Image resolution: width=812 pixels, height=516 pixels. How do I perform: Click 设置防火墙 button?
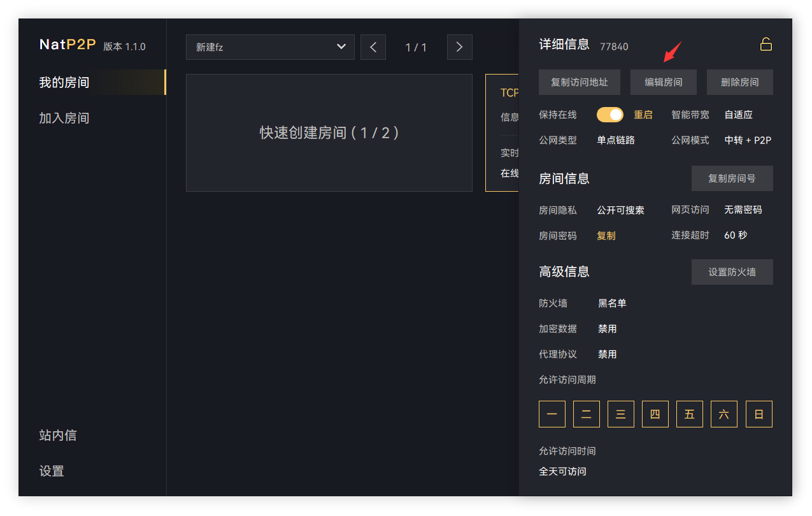pos(732,272)
